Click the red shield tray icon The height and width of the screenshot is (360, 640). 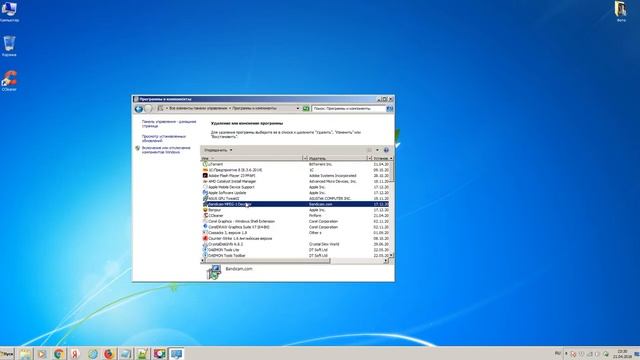click(x=573, y=354)
